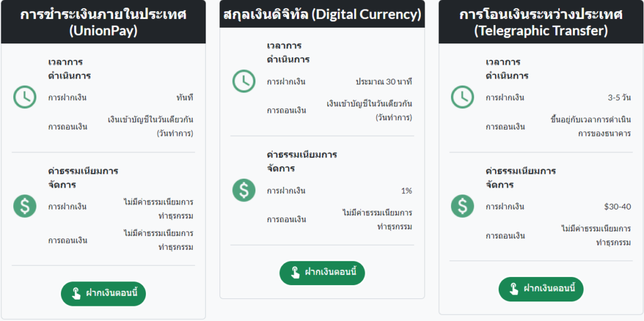Click ฝากเงินตอนนี้ button under Digital Currency
Viewport: 644px width, 321px height.
click(x=323, y=273)
